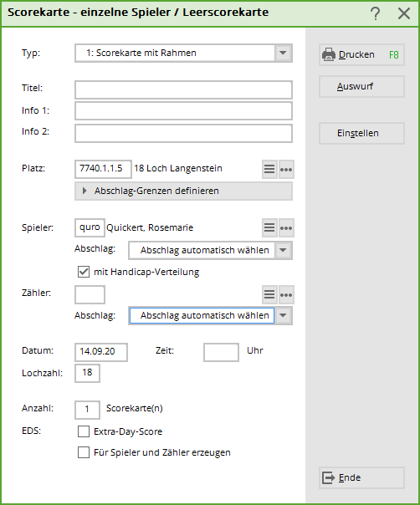This screenshot has width=420, height=505.
Task: Click the three-dots icon beside Spieler
Action: [286, 227]
